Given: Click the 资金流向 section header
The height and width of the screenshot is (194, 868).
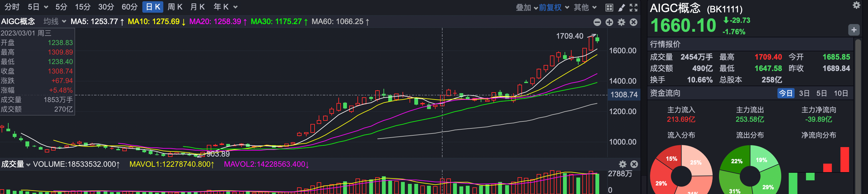Looking at the screenshot, I should pos(665,93).
